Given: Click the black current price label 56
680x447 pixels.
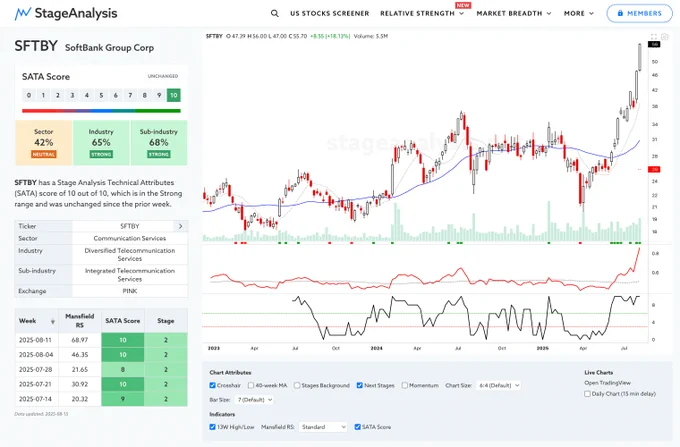Looking at the screenshot, I should point(654,44).
